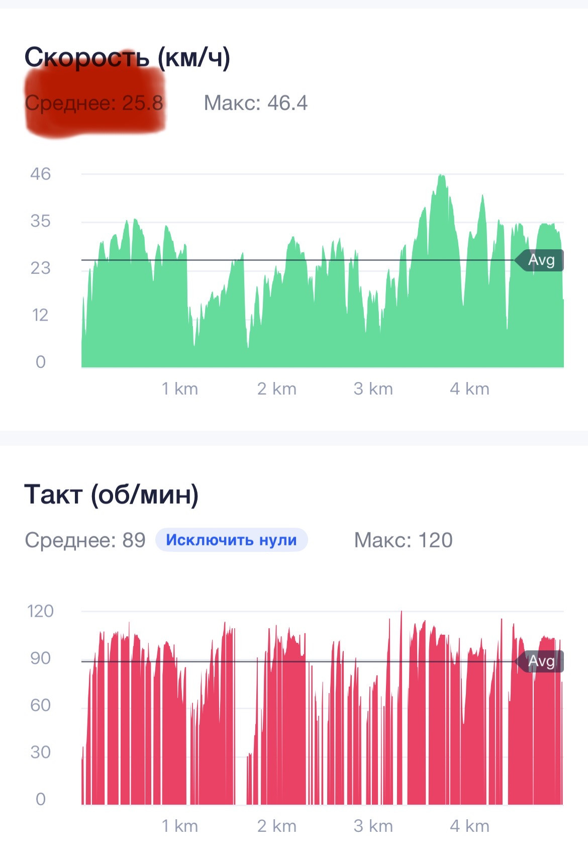Tap the "Макс: 46.4" speed value
588x868 pixels.
[x=255, y=103]
